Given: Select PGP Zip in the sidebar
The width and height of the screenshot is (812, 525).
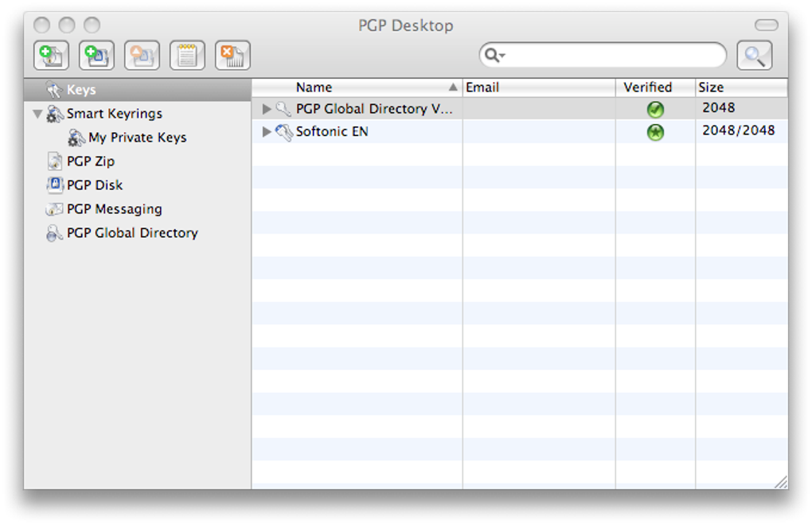Looking at the screenshot, I should point(90,161).
